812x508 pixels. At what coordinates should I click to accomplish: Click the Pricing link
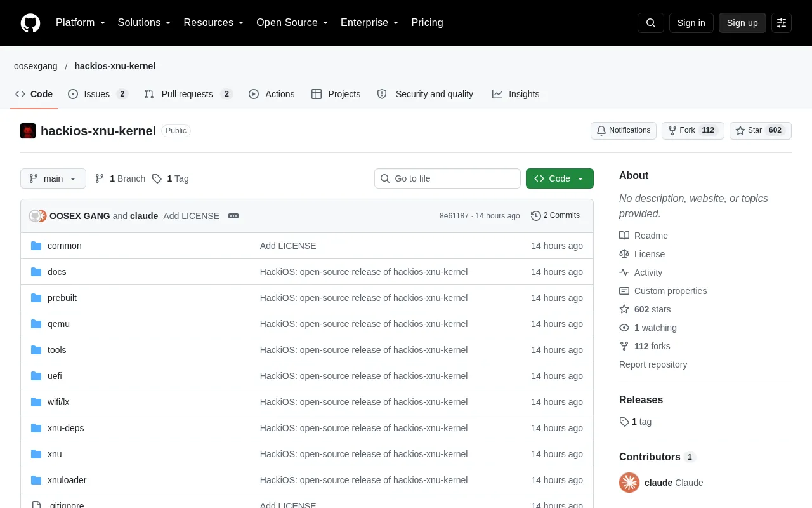427,23
